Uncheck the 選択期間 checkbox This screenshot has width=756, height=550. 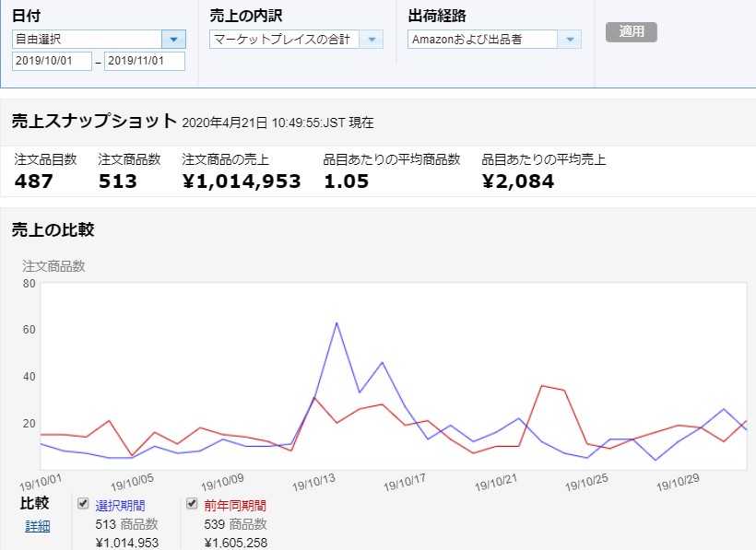tap(84, 504)
